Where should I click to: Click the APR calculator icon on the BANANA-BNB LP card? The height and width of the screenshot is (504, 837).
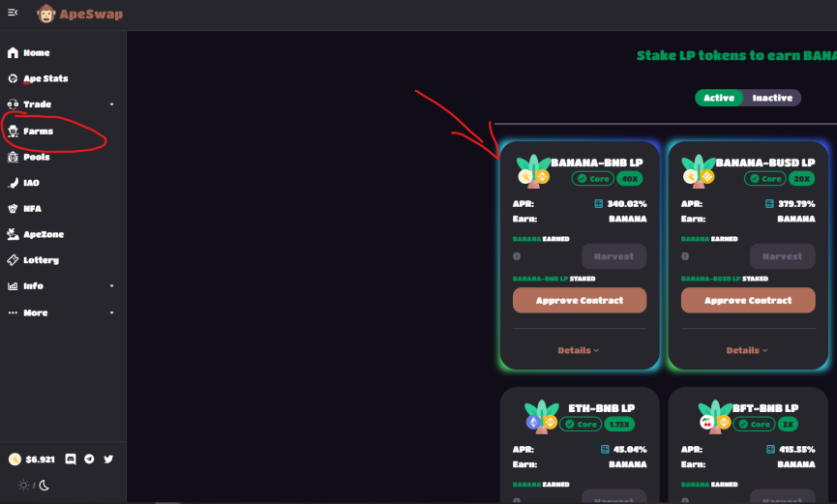(x=598, y=203)
